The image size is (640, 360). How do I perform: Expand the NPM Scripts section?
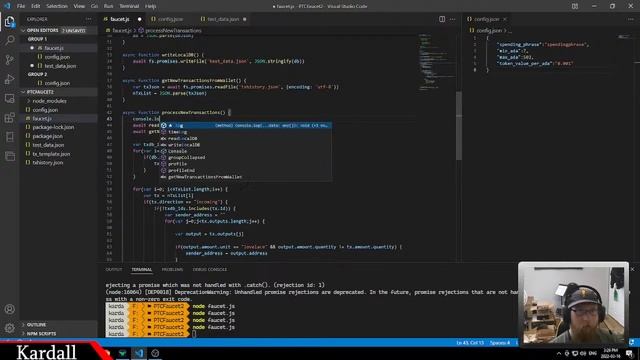(58, 334)
